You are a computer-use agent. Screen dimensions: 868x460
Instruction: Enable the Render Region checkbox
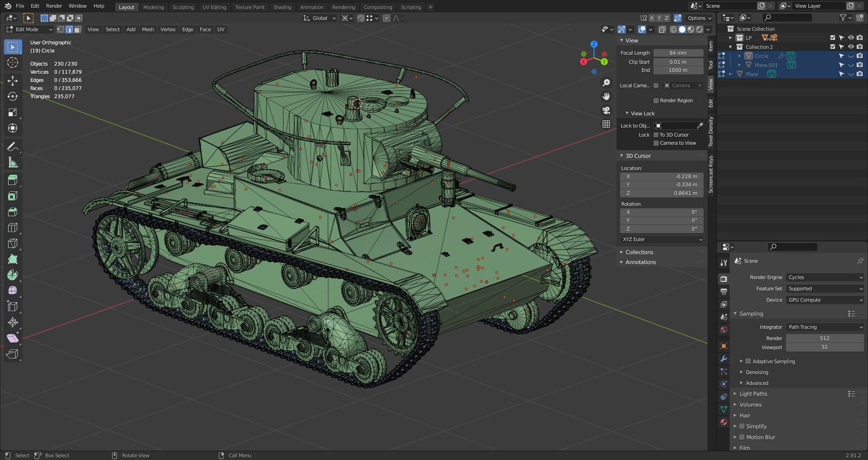656,100
